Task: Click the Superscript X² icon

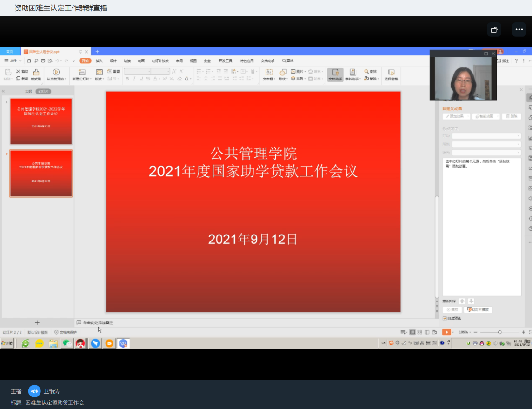Action: point(165,79)
